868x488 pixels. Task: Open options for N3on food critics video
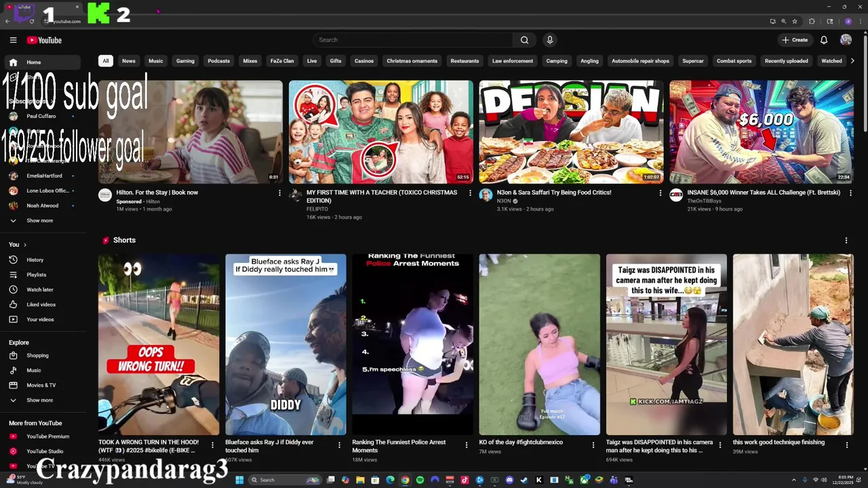coord(660,193)
